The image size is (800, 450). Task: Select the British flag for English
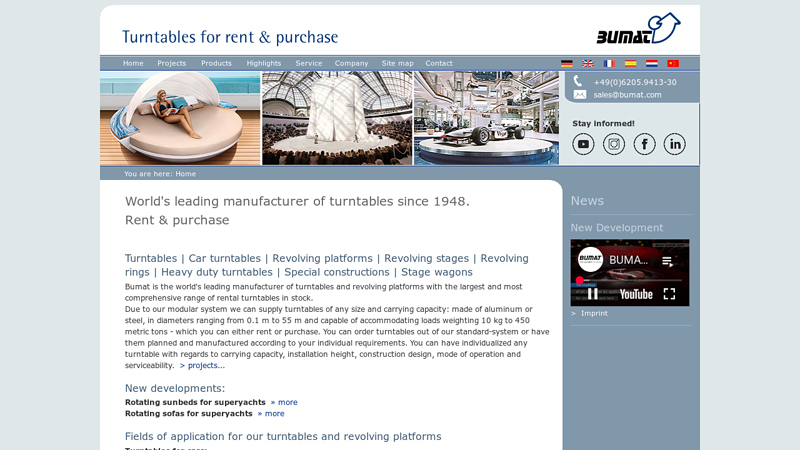588,63
